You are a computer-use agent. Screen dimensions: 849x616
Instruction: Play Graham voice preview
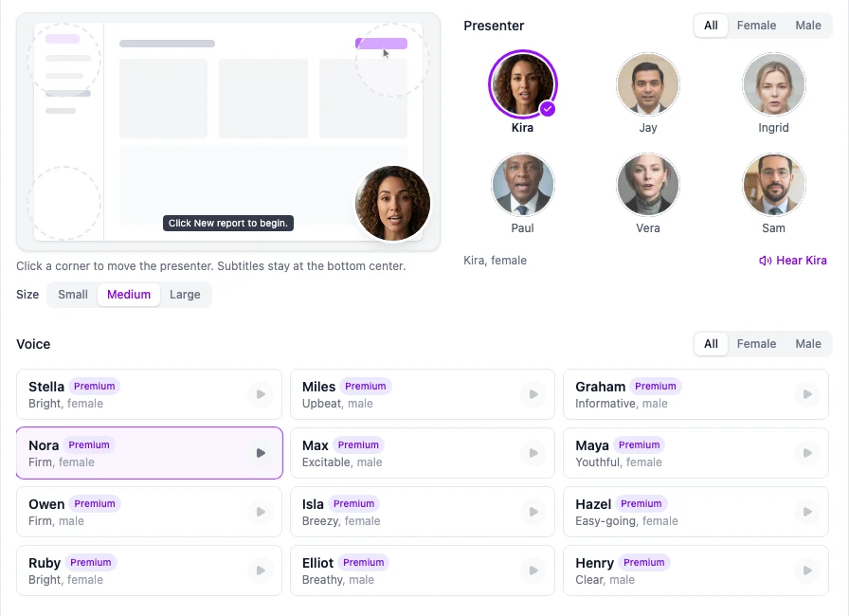[x=806, y=394]
